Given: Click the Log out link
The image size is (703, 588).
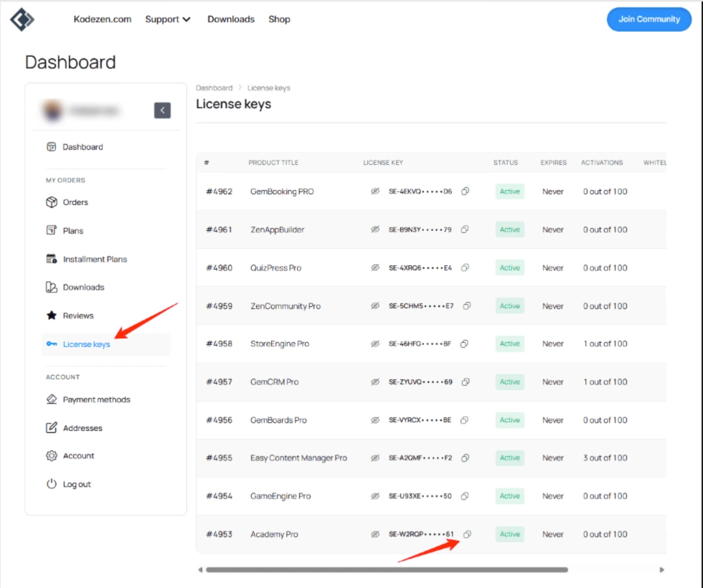Looking at the screenshot, I should pos(106,483).
